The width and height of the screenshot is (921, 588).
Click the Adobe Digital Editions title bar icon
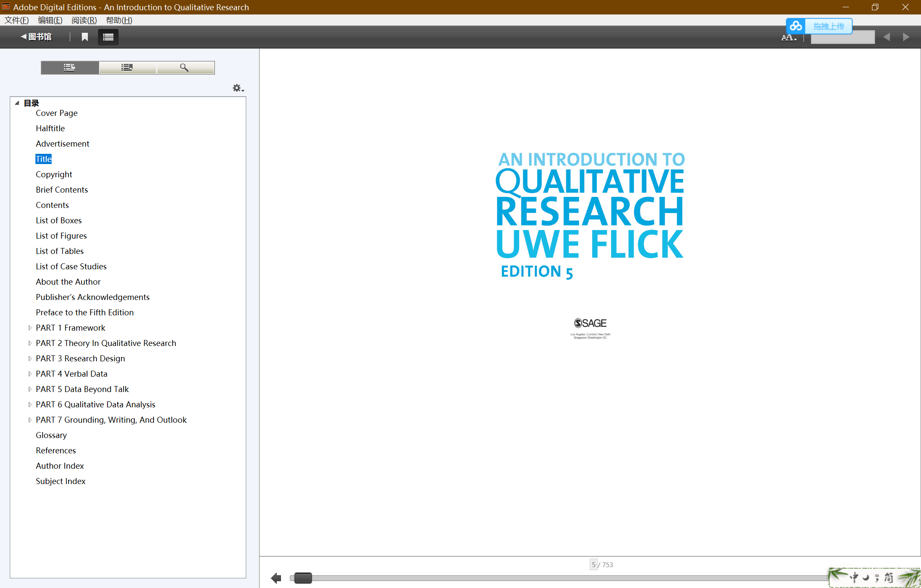click(x=6, y=7)
